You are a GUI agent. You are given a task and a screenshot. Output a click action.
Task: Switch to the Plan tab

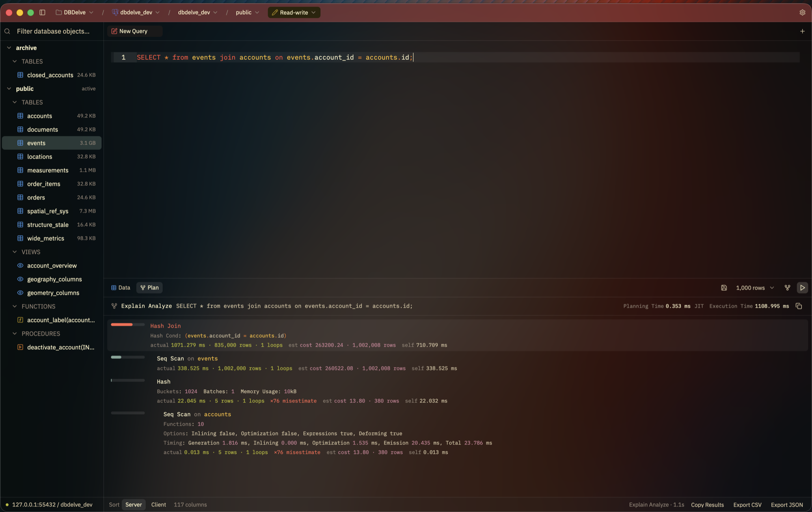click(149, 288)
